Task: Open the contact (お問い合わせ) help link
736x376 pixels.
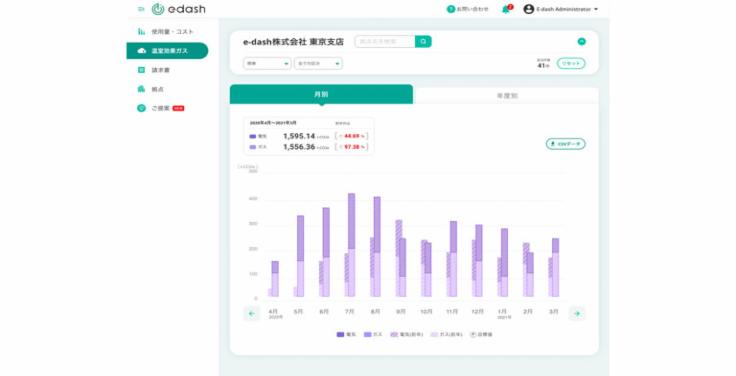Action: (468, 9)
